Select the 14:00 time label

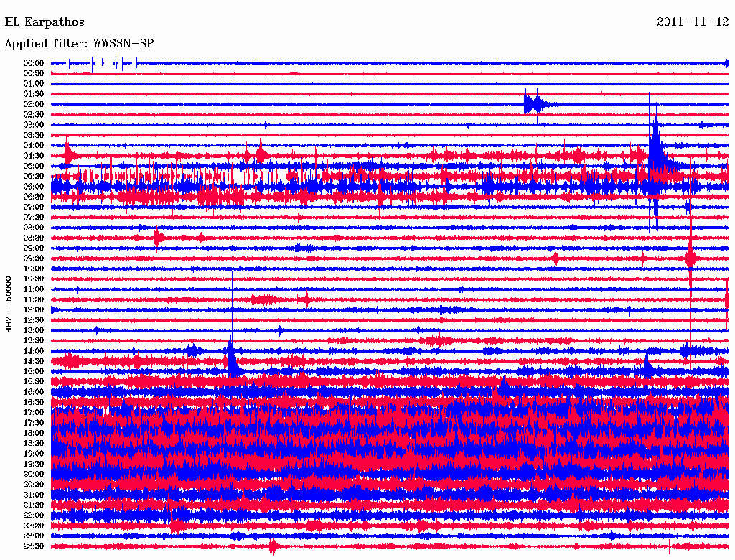click(x=34, y=351)
